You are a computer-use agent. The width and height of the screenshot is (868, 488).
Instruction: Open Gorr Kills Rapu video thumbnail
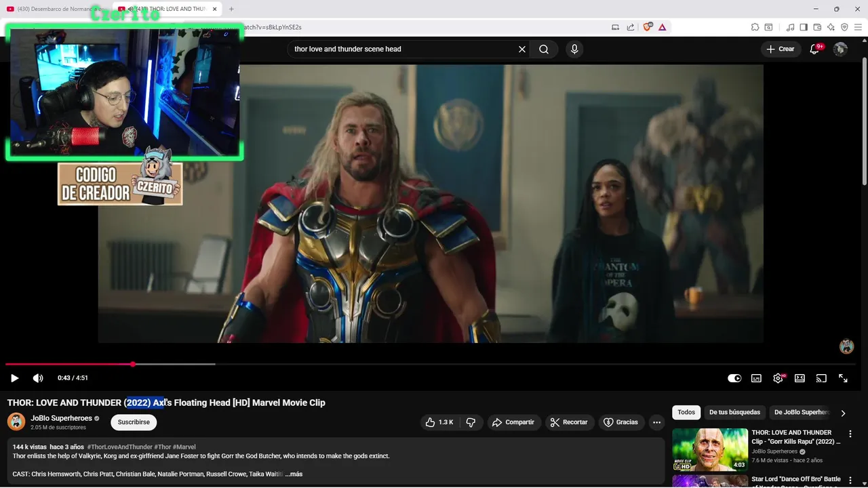[710, 449]
